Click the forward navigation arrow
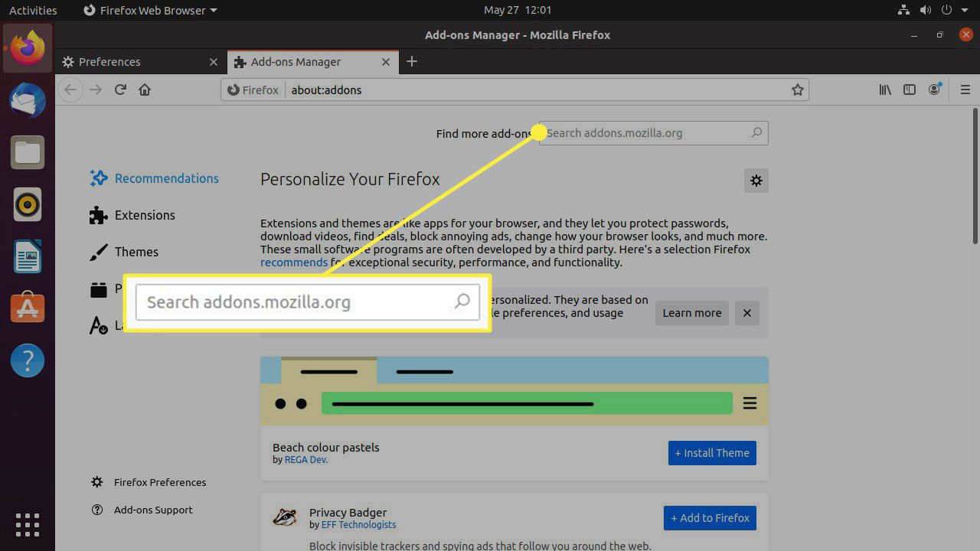980x551 pixels. tap(95, 90)
